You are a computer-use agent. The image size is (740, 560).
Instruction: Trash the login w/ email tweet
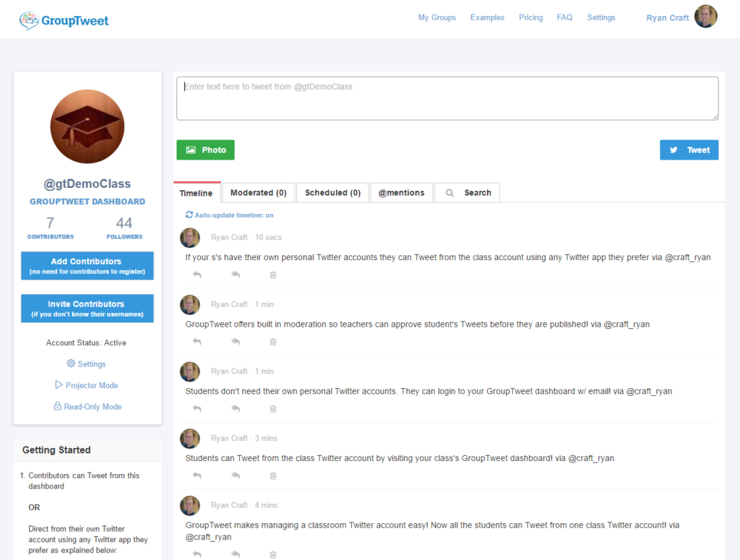point(272,408)
